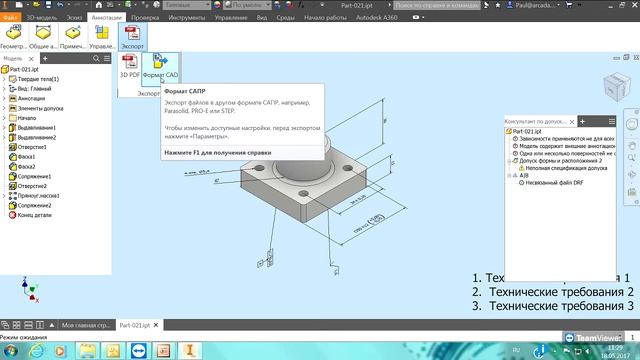Expand the Твердые тела(1) tree node
Viewport: 640px width, 360px height.
[x=4, y=79]
